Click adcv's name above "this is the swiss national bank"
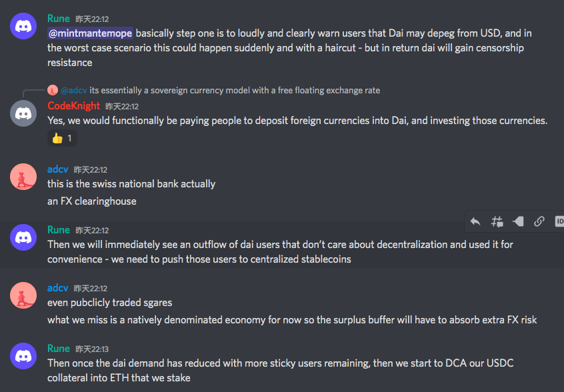 tap(57, 169)
